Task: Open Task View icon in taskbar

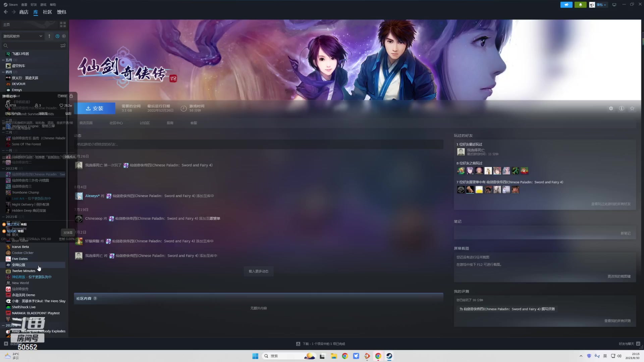Action: click(322, 356)
